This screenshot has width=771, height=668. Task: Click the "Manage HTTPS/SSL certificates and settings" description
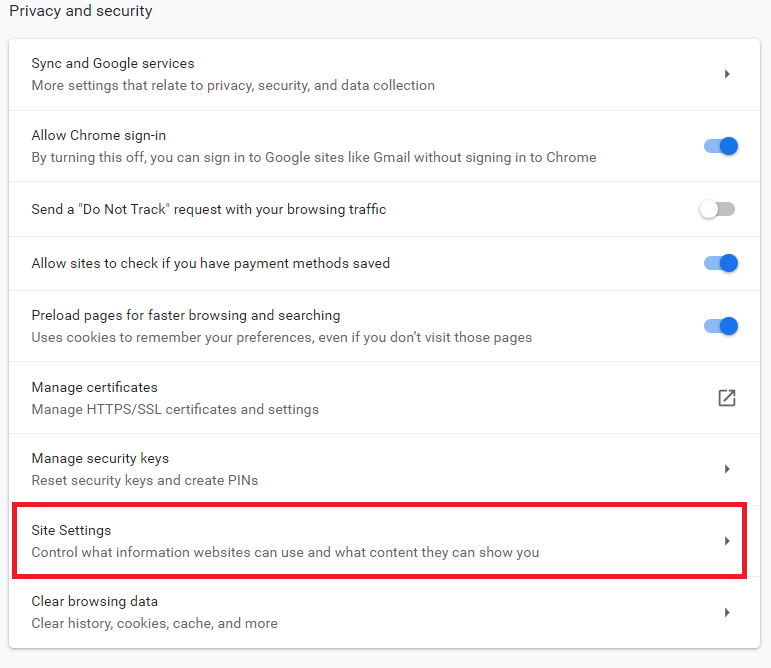[175, 409]
